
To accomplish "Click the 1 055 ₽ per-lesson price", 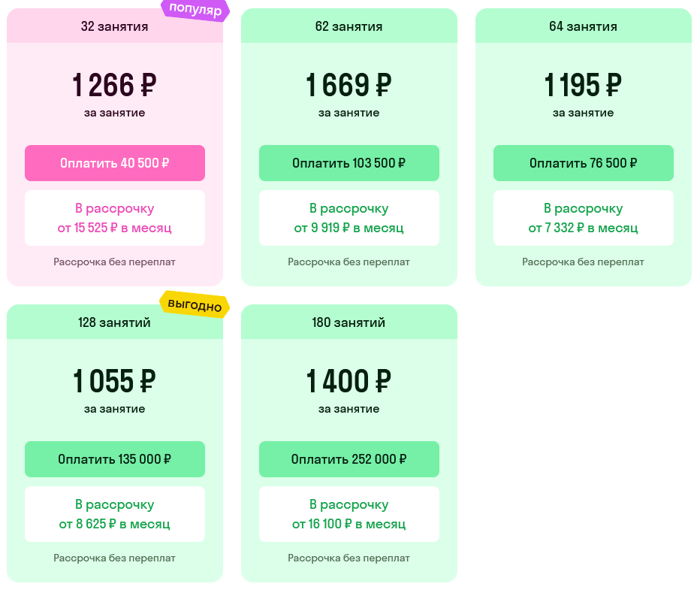I will click(x=115, y=381).
